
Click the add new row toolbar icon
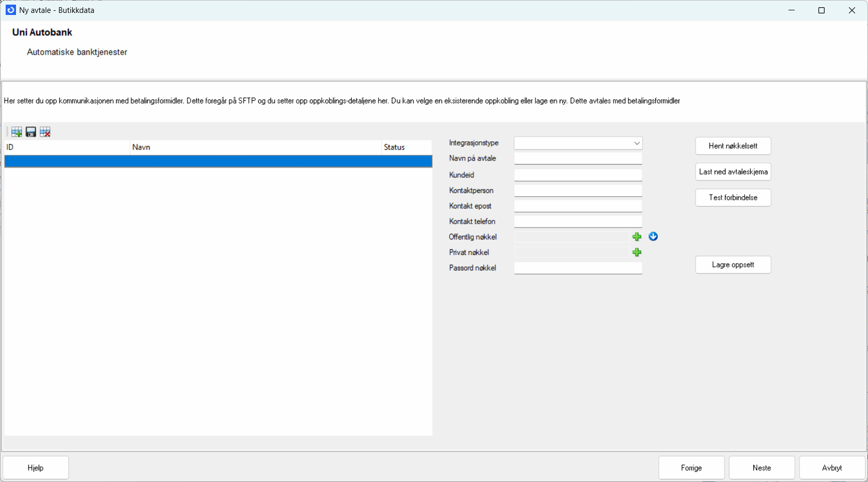coord(17,132)
